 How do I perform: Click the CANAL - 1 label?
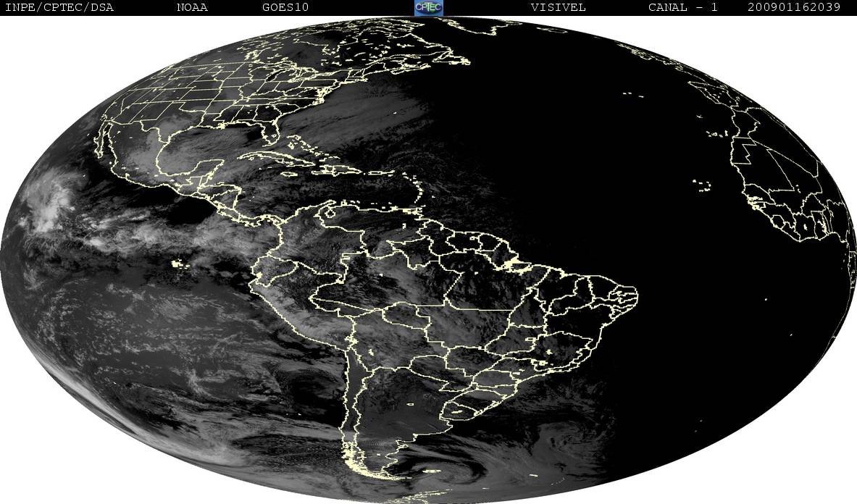[x=682, y=7]
